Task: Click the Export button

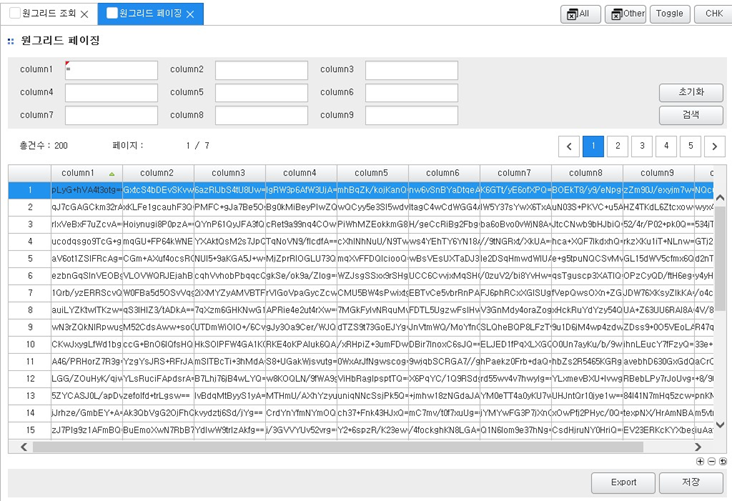Action: tap(623, 482)
